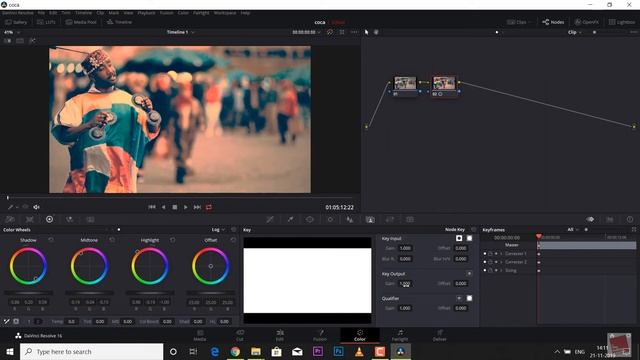Open the Color Match palette
Viewport: 640px width, 360px height.
point(29,219)
